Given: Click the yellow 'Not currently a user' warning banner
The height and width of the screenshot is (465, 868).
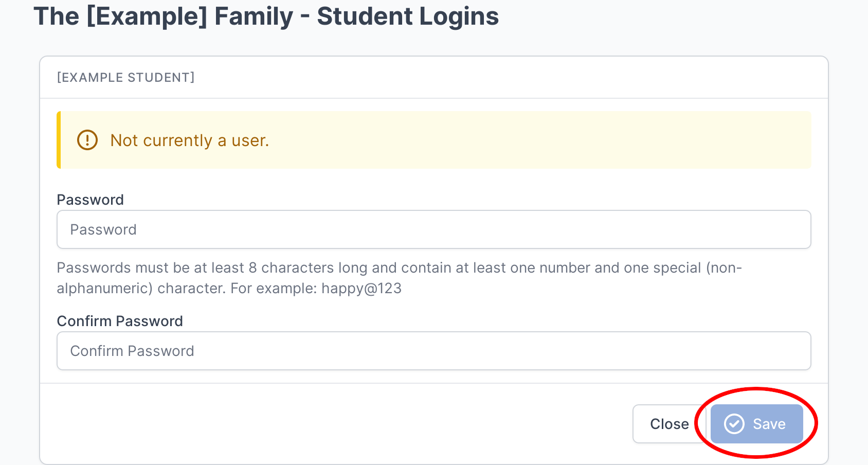Looking at the screenshot, I should 433,140.
